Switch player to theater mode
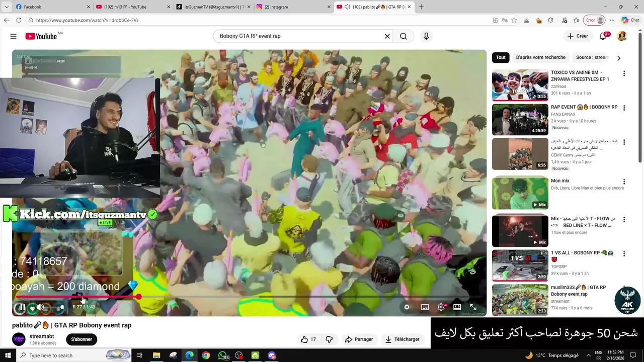The width and height of the screenshot is (644, 362). [x=457, y=307]
